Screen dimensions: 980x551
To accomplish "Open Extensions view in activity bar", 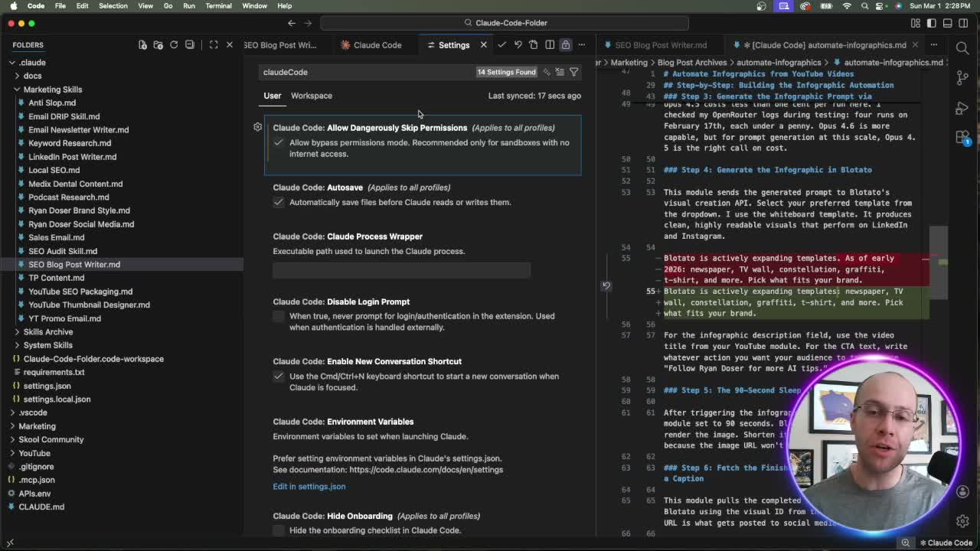I will coord(962,138).
